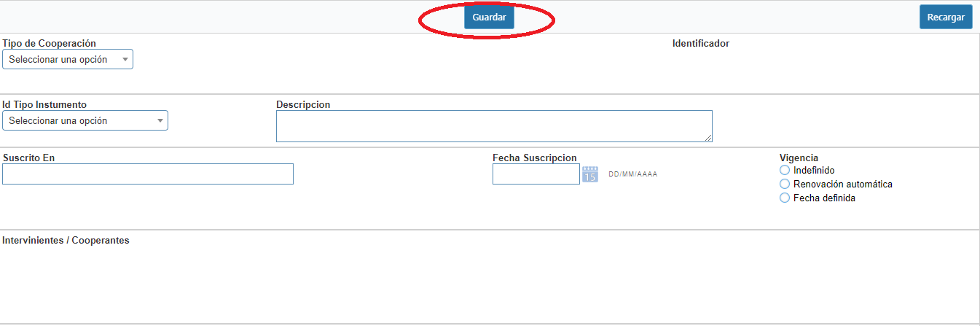Select the Fecha definida radio option

[785, 198]
